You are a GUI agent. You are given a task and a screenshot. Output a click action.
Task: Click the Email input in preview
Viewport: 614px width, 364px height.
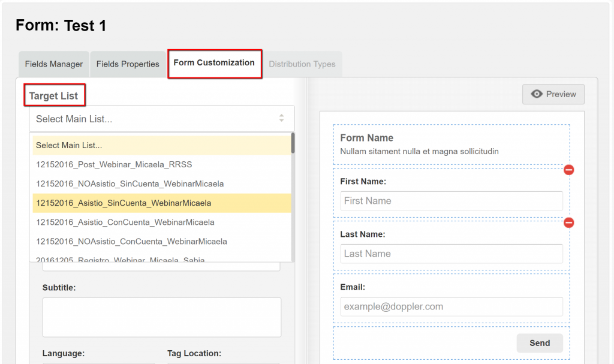(x=451, y=306)
